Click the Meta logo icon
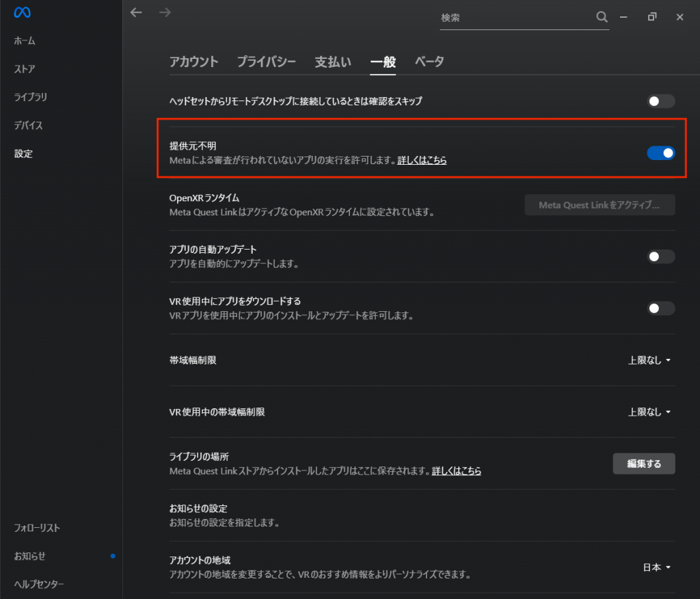 pos(23,13)
